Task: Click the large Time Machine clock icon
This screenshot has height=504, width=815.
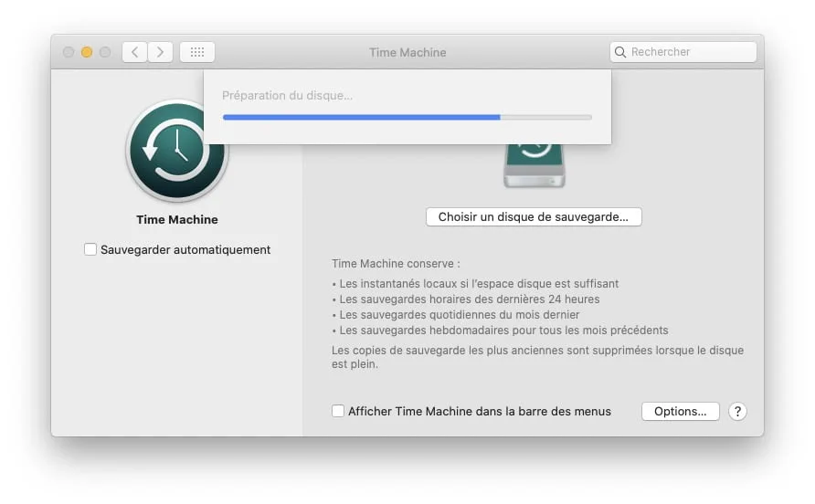Action: [176, 151]
